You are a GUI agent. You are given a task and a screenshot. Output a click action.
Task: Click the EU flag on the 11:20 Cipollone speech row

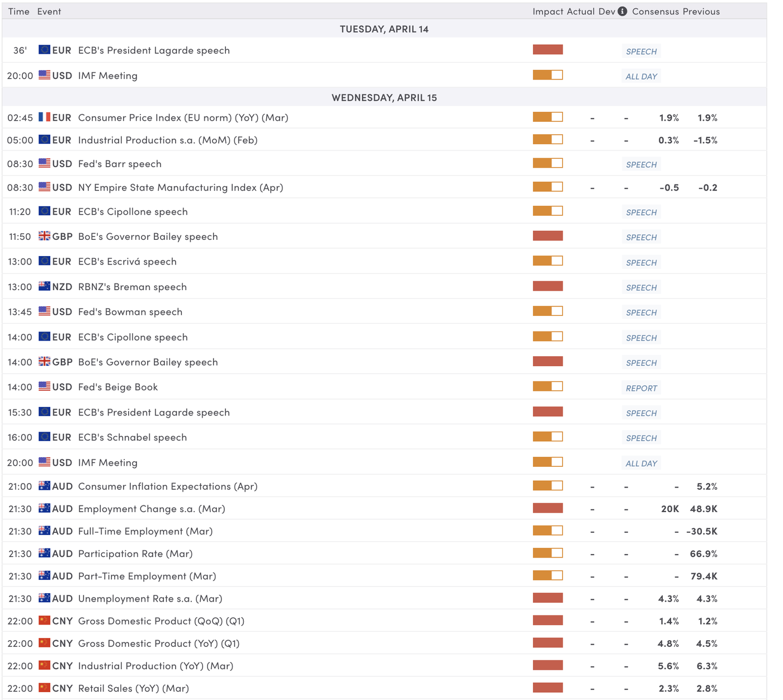click(44, 211)
